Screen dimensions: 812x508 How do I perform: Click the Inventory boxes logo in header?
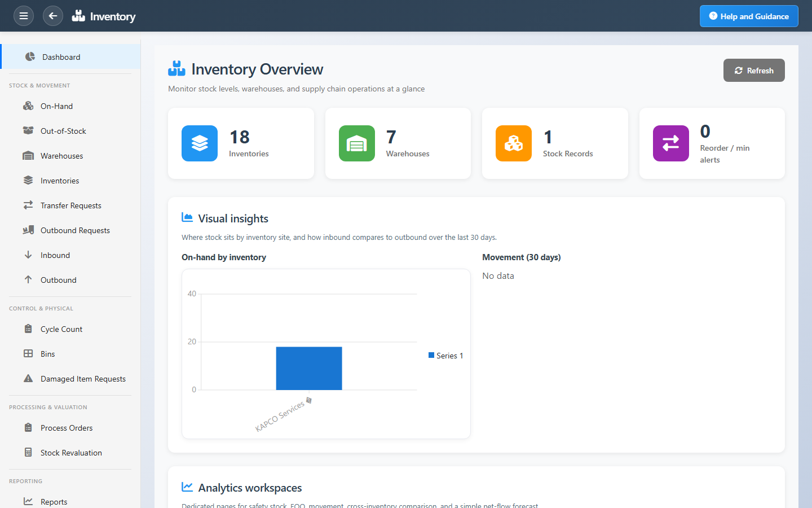click(x=78, y=16)
